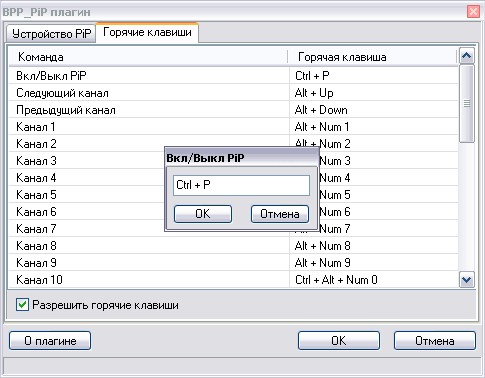The image size is (485, 378).
Task: Confirm with the main OK button at the bottom
Action: (x=339, y=341)
